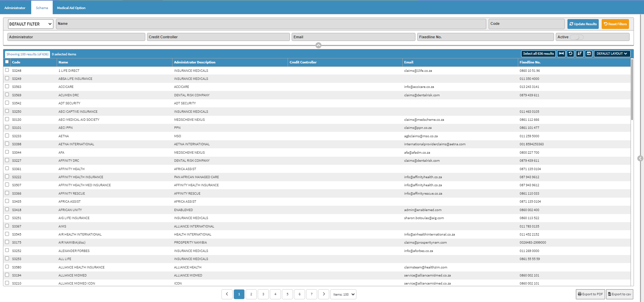The image size is (644, 302).
Task: Check the row for ABSA LIFE INSURANCE
Action: coord(7,78)
